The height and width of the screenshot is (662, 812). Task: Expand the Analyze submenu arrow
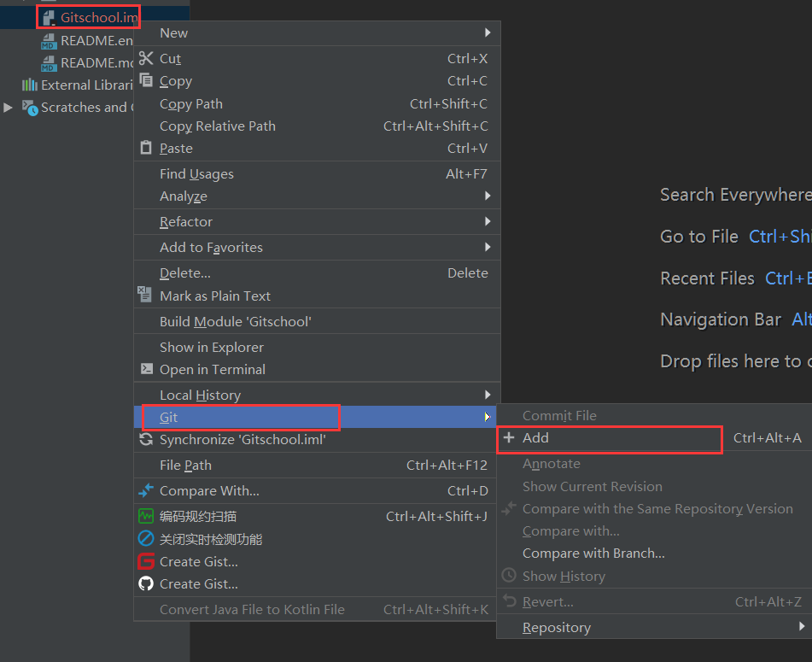point(488,196)
